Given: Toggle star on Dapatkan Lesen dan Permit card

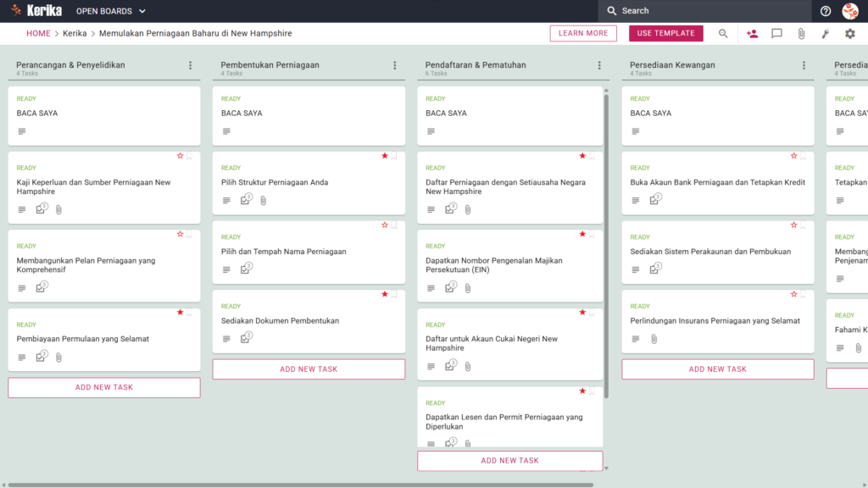Looking at the screenshot, I should click(x=582, y=391).
